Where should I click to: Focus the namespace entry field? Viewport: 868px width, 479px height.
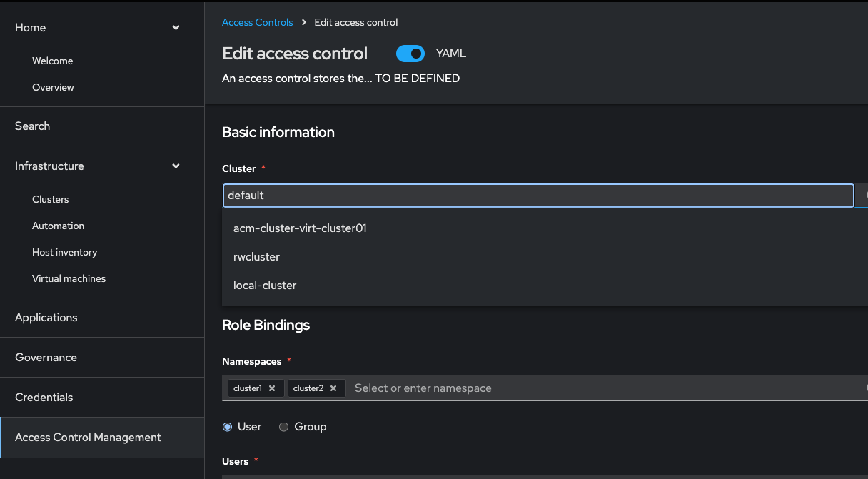pyautogui.click(x=571, y=388)
